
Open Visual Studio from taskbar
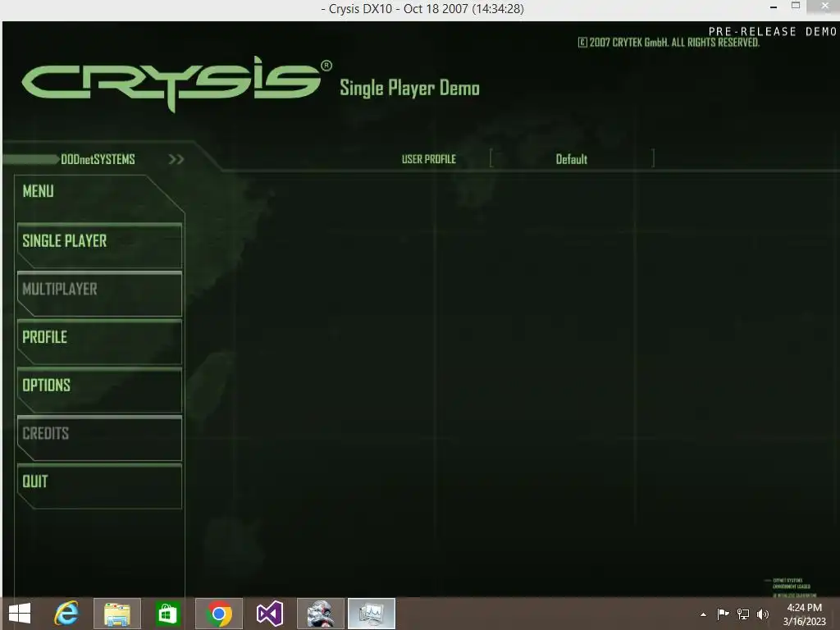[269, 614]
